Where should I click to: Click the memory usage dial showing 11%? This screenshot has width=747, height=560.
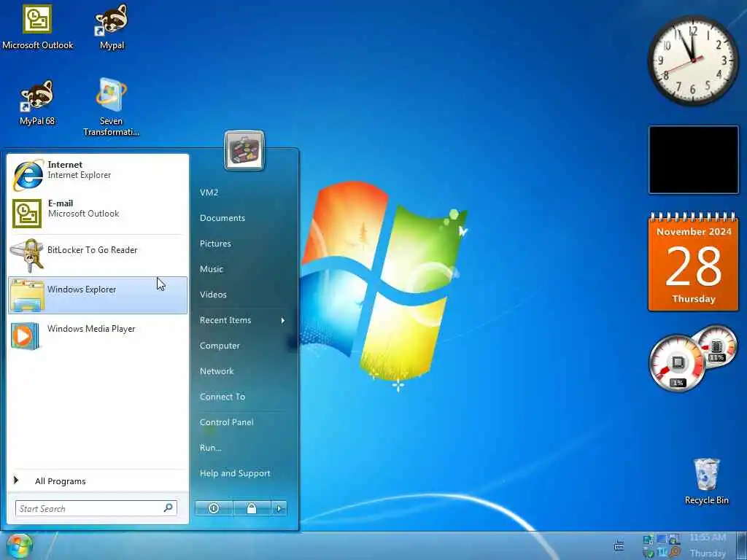[716, 346]
